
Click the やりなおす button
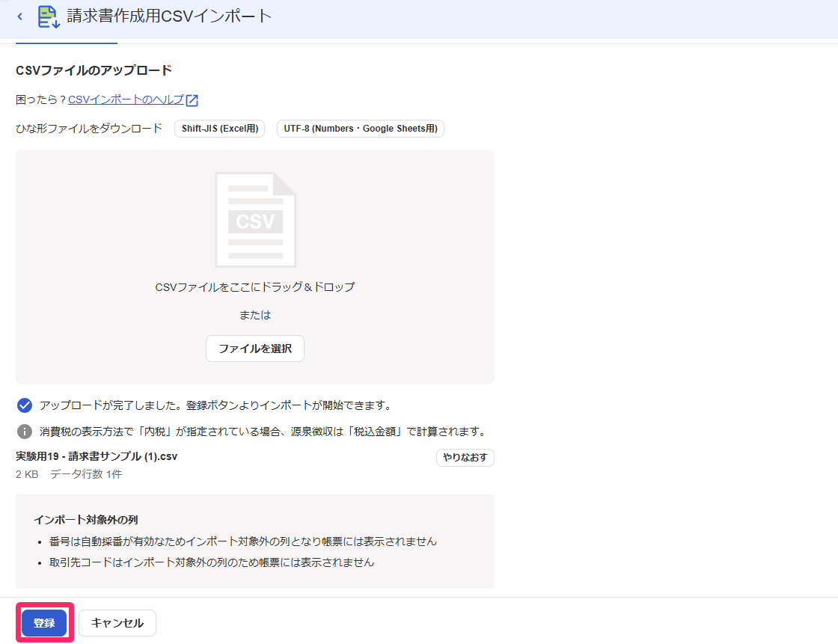[465, 458]
